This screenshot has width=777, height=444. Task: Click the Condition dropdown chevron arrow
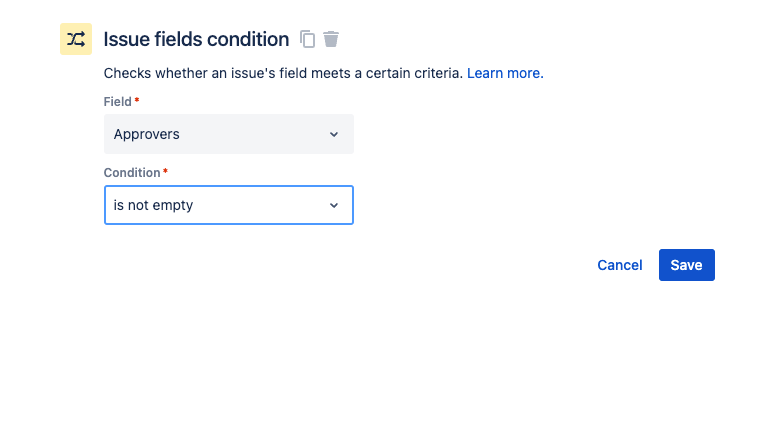point(334,205)
